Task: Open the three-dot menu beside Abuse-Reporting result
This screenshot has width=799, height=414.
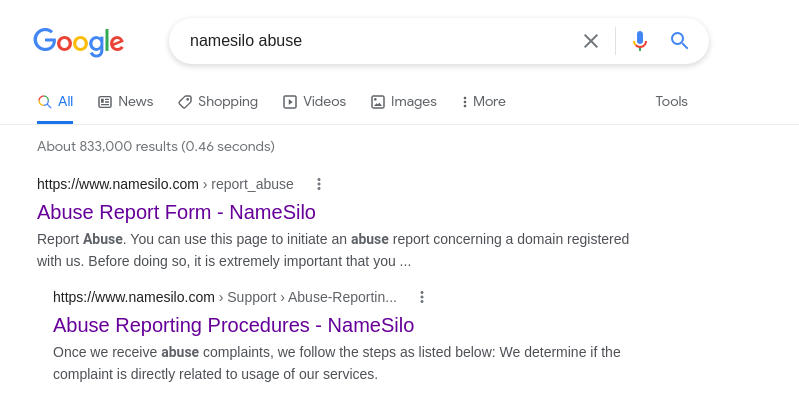Action: pyautogui.click(x=422, y=297)
